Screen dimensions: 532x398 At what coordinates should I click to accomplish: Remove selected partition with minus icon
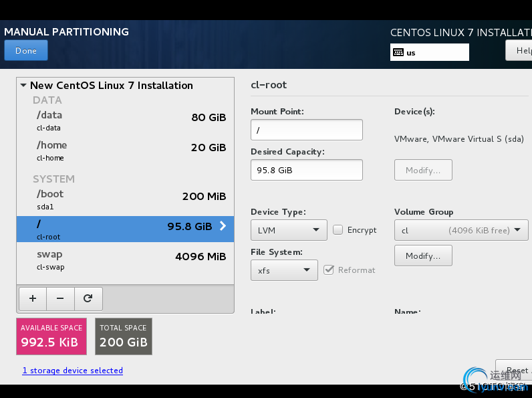60,298
